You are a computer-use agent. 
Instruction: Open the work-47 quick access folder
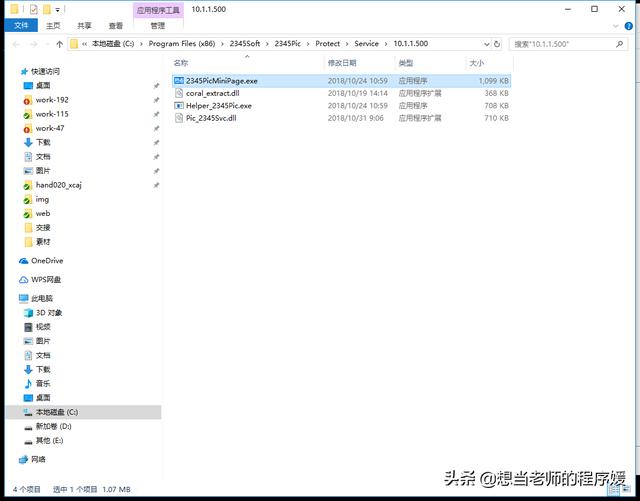pos(50,128)
